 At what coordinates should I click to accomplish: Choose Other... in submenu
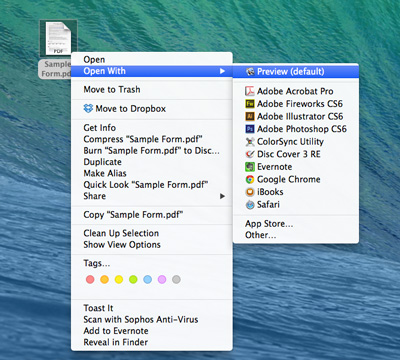[296, 235]
